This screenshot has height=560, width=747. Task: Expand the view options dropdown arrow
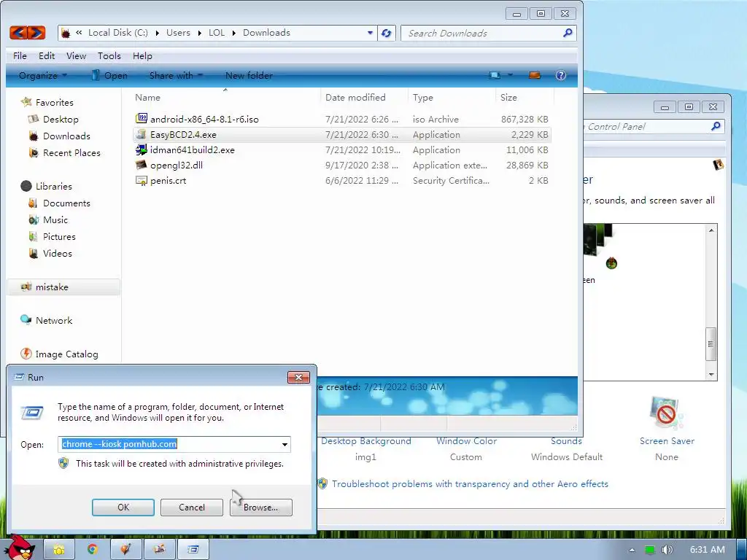[x=510, y=75]
